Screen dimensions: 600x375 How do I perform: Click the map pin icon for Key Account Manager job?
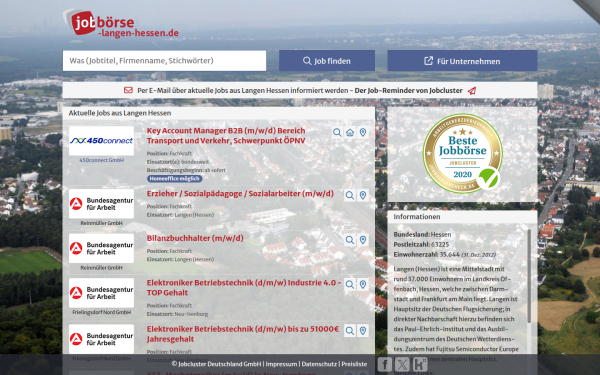pyautogui.click(x=363, y=133)
